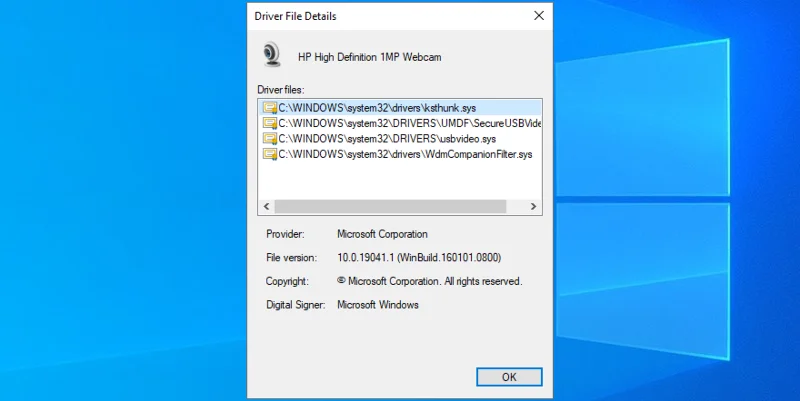Close the Driver File Details dialog
This screenshot has width=800, height=401.
[539, 16]
